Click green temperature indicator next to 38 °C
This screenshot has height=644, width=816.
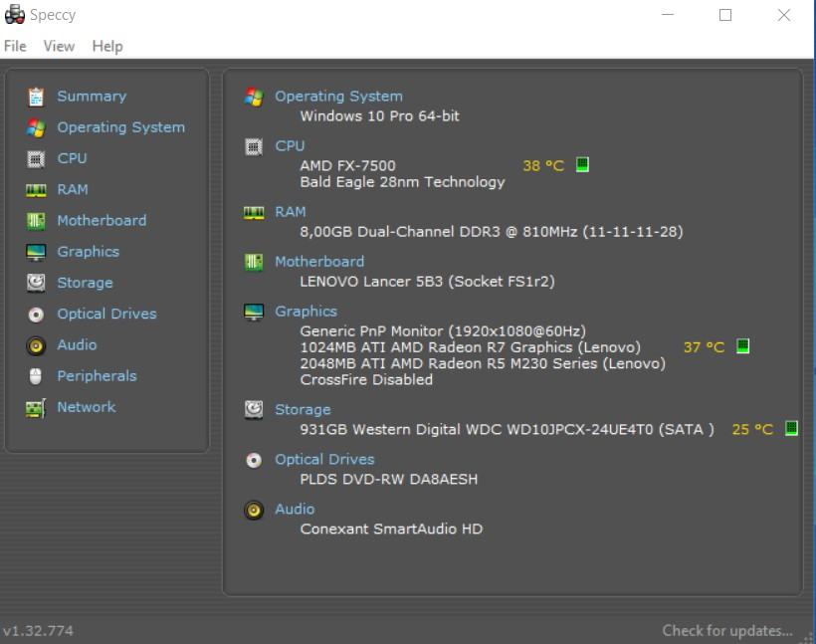(x=582, y=165)
